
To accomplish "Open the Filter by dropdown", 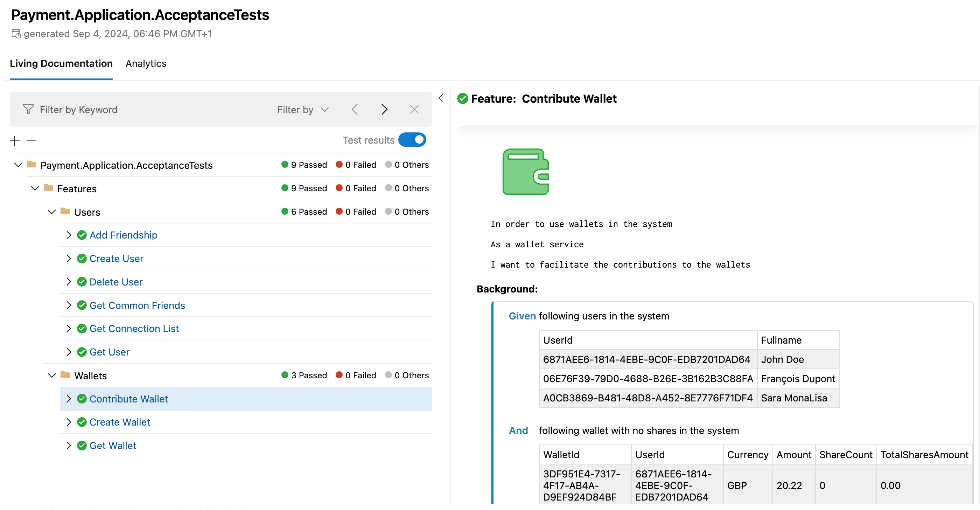I will point(303,110).
